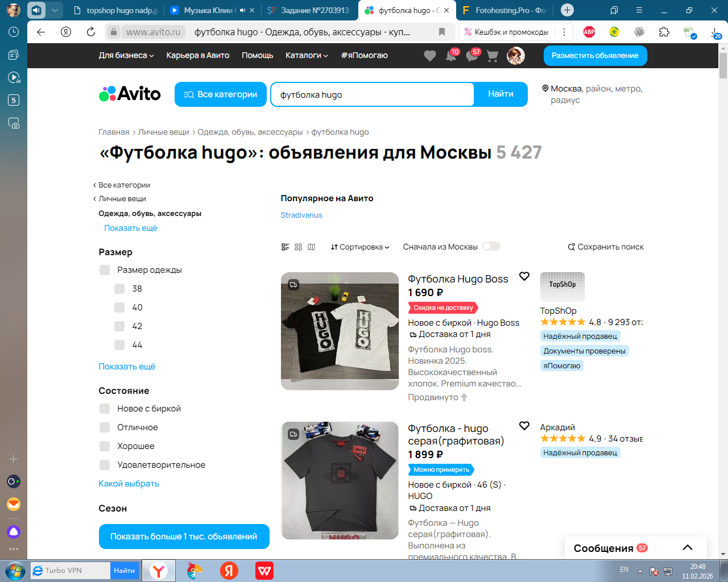Open Avito notifications bell with 10 badge
This screenshot has width=728, height=582.
click(x=452, y=56)
